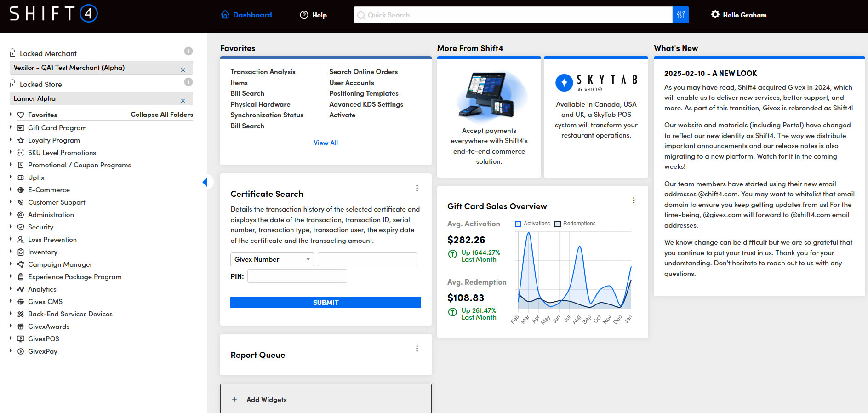Clear the Lanner Alpha locked store
This screenshot has height=413, width=868.
(x=183, y=101)
